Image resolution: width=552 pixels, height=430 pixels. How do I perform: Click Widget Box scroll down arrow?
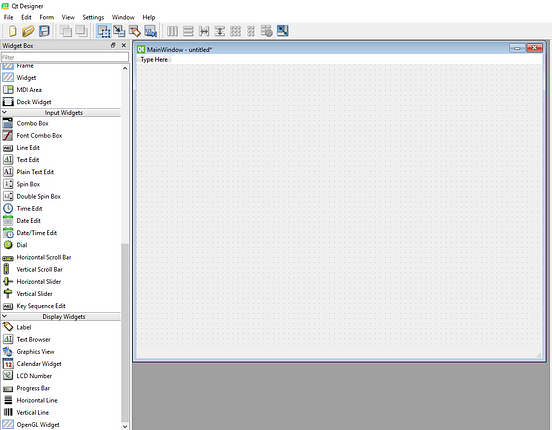click(x=125, y=426)
